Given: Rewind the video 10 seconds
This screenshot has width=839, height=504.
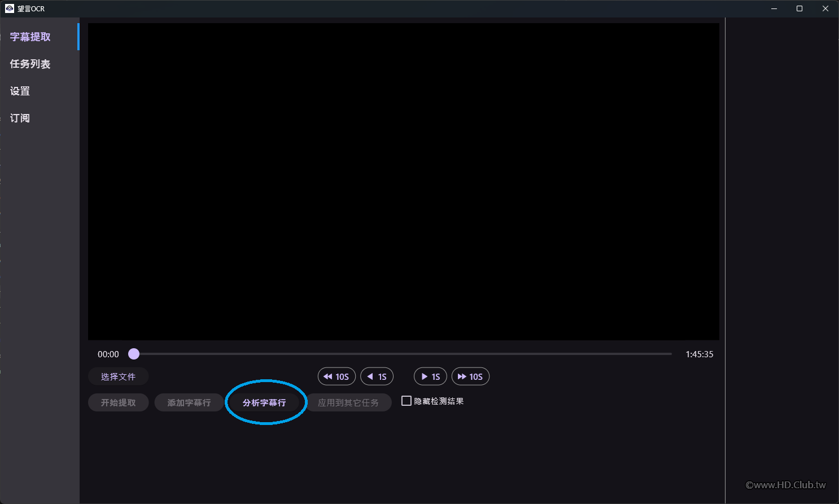Looking at the screenshot, I should click(337, 376).
